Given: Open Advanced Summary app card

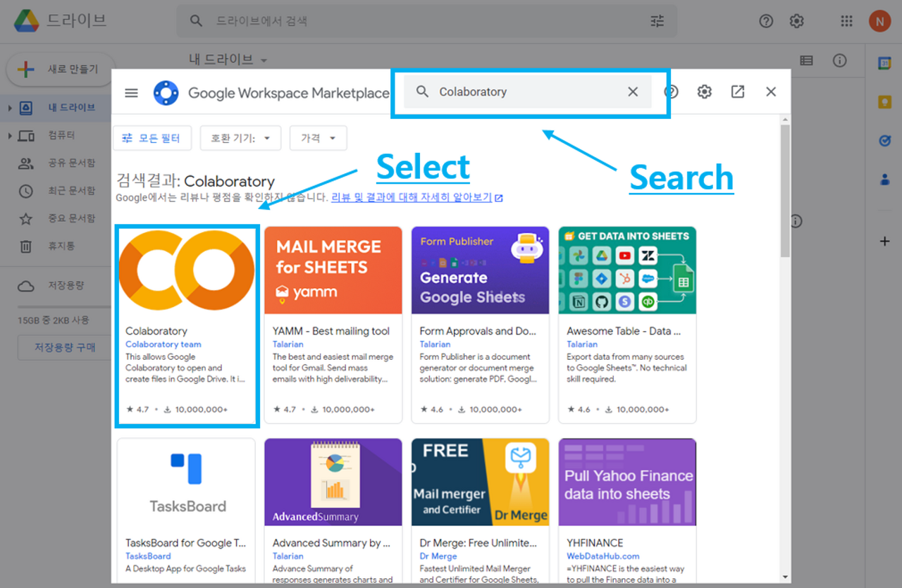Looking at the screenshot, I should 333,511.
